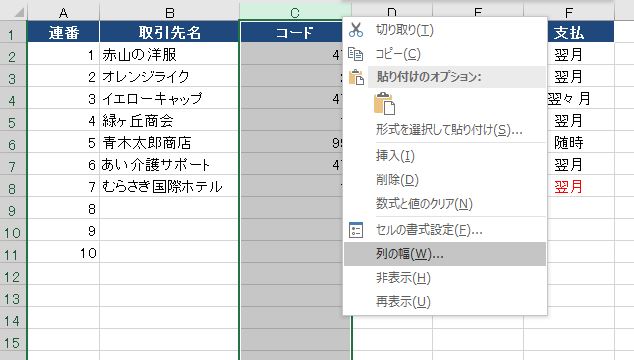Click cell containing あい介護サポート

click(x=169, y=165)
